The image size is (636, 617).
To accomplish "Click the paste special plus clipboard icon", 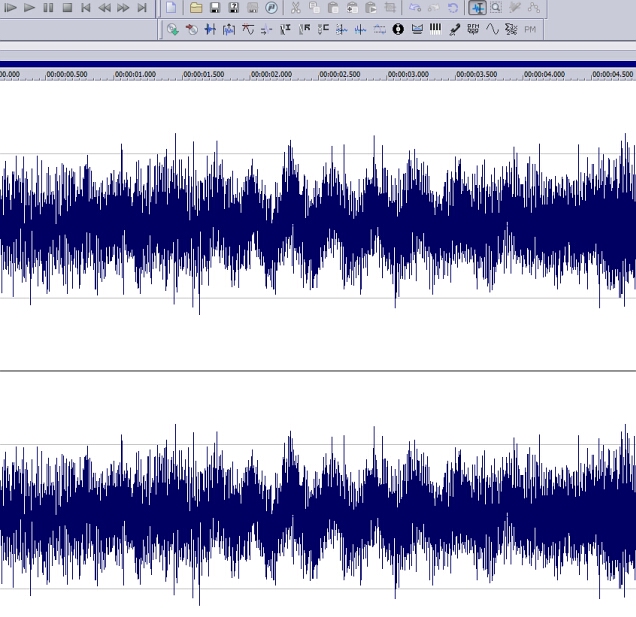I will click(x=352, y=8).
